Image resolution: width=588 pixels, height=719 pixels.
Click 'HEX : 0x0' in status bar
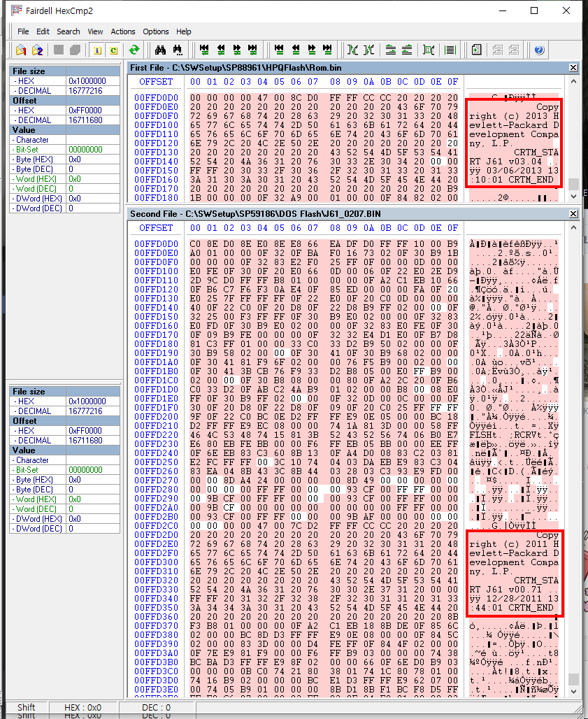point(83,708)
